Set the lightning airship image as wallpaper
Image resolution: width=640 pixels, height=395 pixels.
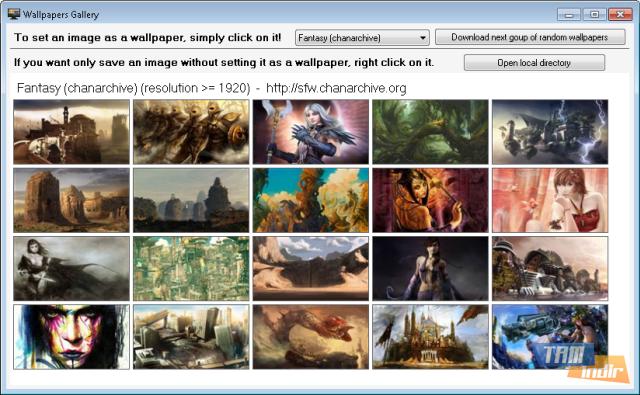pos(550,132)
